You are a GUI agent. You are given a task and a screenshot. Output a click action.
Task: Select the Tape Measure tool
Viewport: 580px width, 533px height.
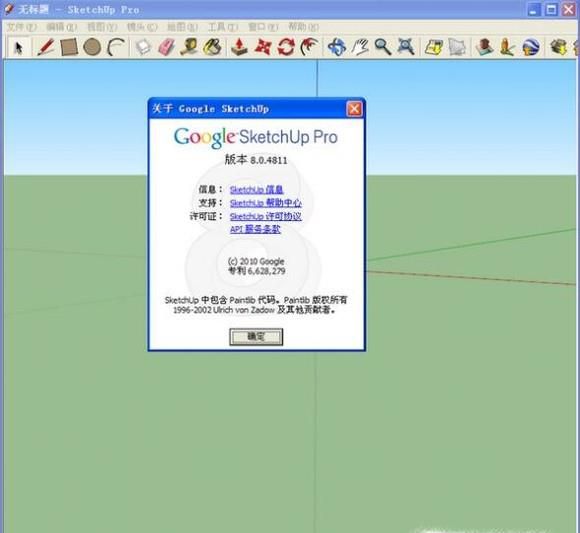[x=189, y=47]
